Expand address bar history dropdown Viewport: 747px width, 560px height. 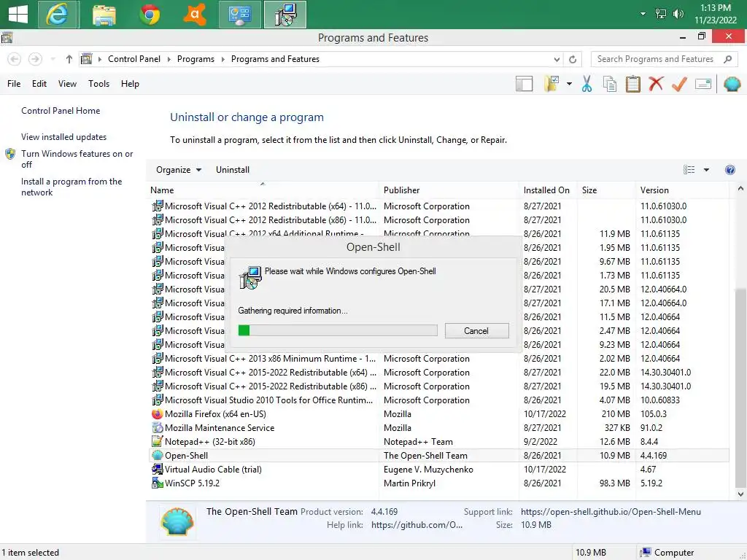click(557, 60)
